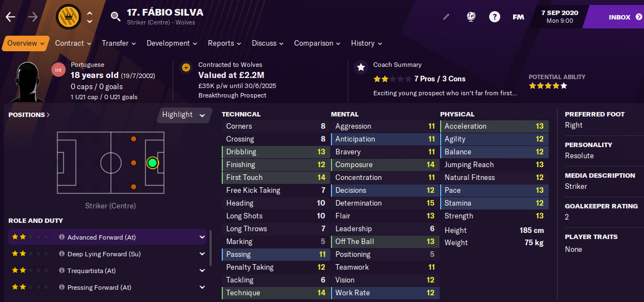
Task: Click info icon beside Advanced Forward role
Action: tap(62, 237)
